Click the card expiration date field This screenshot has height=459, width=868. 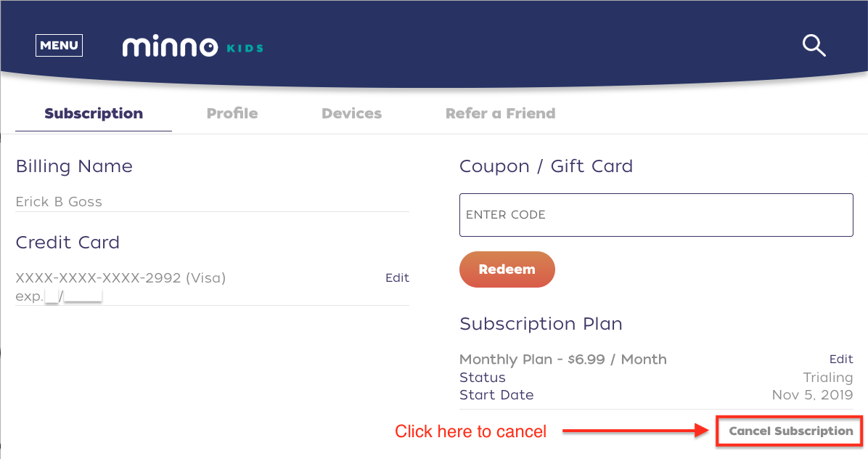[x=59, y=296]
